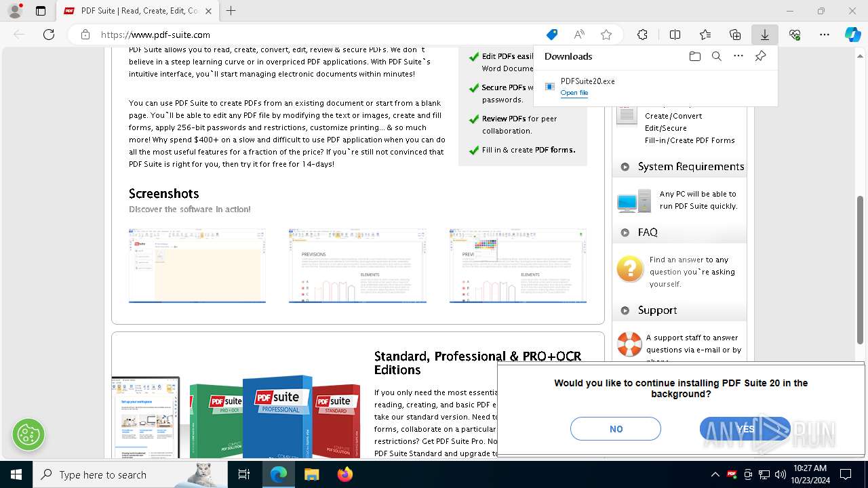Show hidden system tray icons
The height and width of the screenshot is (488, 868).
[715, 474]
